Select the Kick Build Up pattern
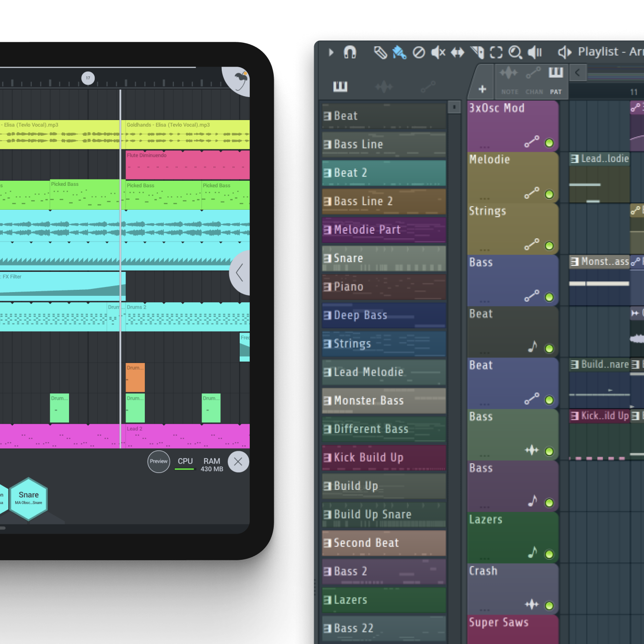The height and width of the screenshot is (644, 644). click(384, 458)
